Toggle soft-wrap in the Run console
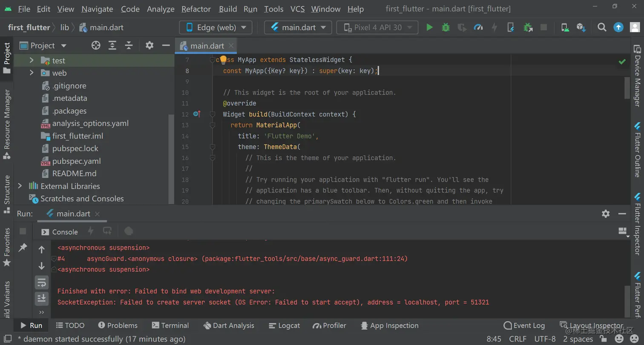The width and height of the screenshot is (644, 345). click(41, 282)
